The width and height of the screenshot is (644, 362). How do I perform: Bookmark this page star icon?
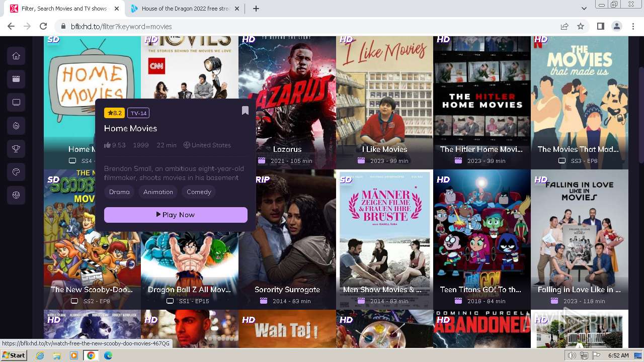pyautogui.click(x=581, y=26)
